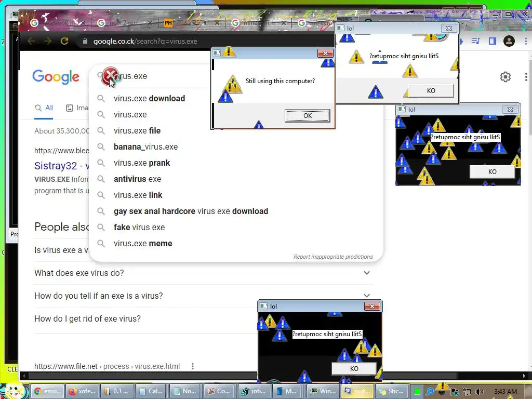
Task: Expand 'Is virus exe a v...' question
Action: click(x=61, y=250)
